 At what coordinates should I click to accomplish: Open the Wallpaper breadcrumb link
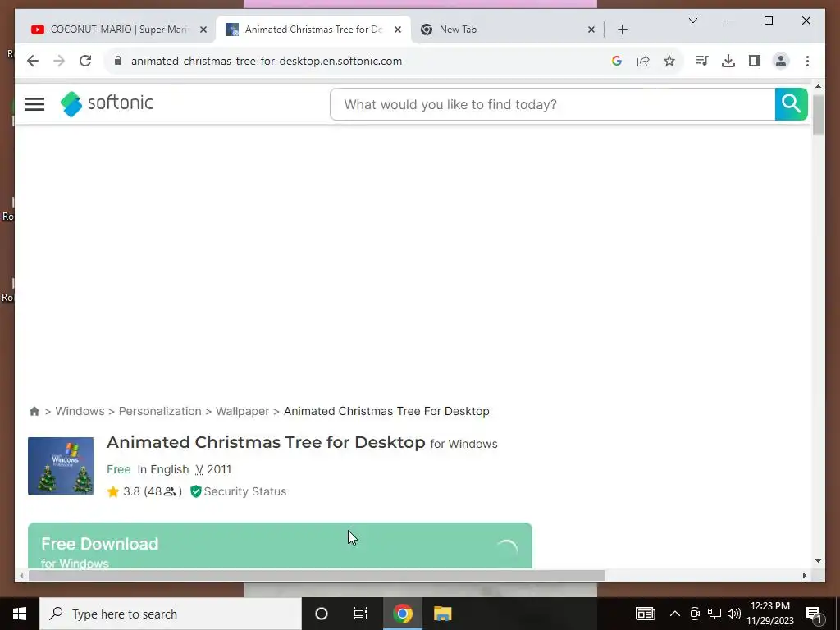[242, 411]
